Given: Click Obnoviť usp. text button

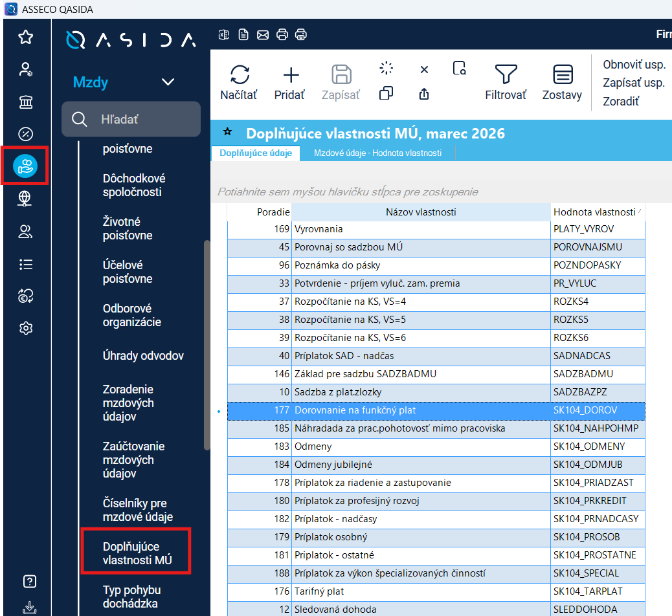Looking at the screenshot, I should (x=634, y=64).
